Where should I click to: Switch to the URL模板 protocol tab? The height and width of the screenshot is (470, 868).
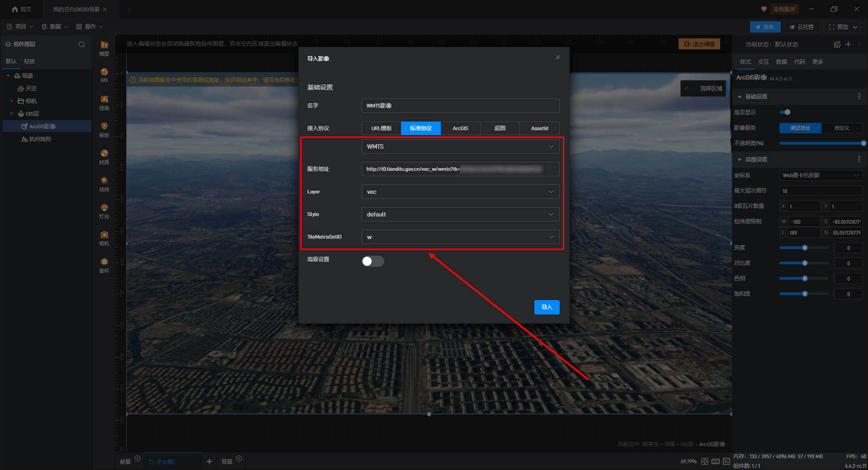click(381, 128)
